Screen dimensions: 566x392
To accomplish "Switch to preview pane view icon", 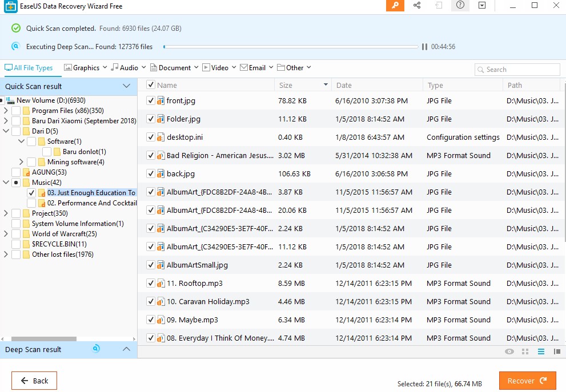I will [x=557, y=351].
